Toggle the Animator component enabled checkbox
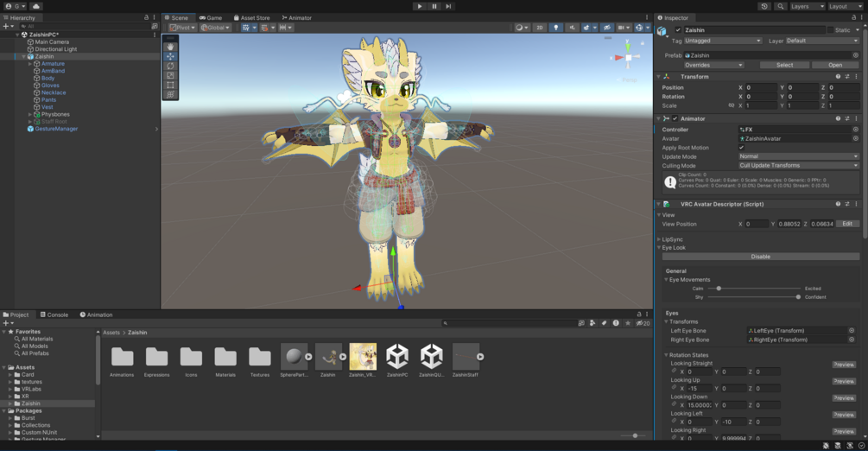868x451 pixels. coord(675,118)
